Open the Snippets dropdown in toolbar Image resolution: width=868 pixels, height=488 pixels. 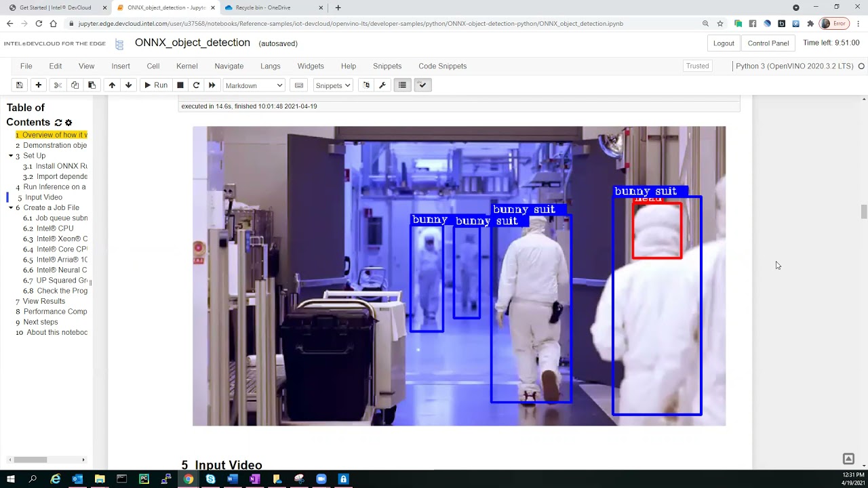333,85
